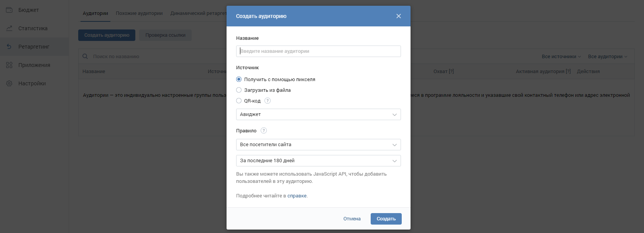Image resolution: width=644 pixels, height=233 pixels.
Task: Click the Создать button in dialog
Action: pos(386,219)
